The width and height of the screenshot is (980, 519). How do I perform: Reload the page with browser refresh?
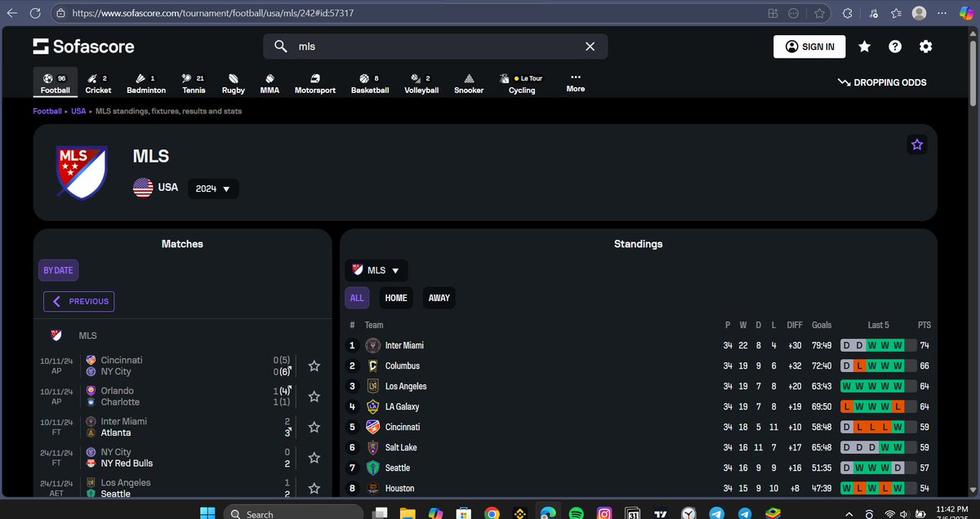coord(36,14)
